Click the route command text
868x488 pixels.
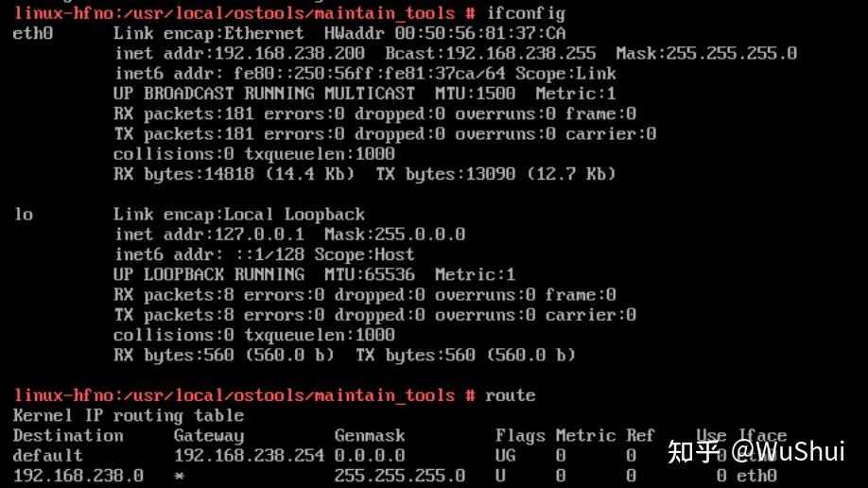pos(511,395)
